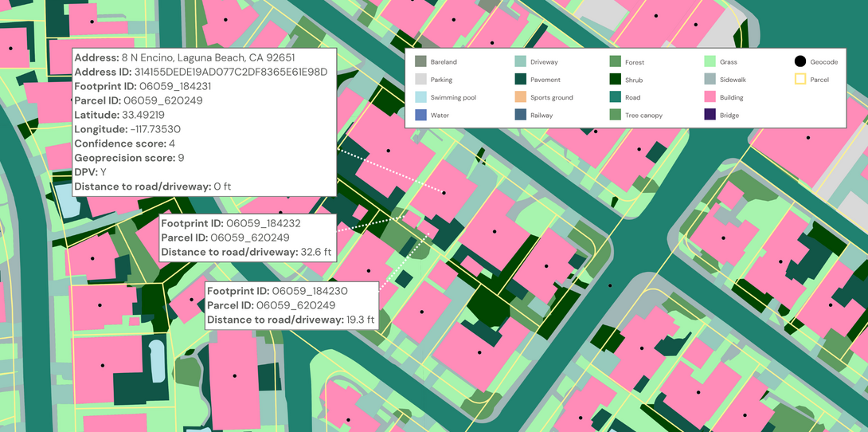Image resolution: width=868 pixels, height=432 pixels.
Task: Click the Forest legend swatch
Action: point(615,62)
